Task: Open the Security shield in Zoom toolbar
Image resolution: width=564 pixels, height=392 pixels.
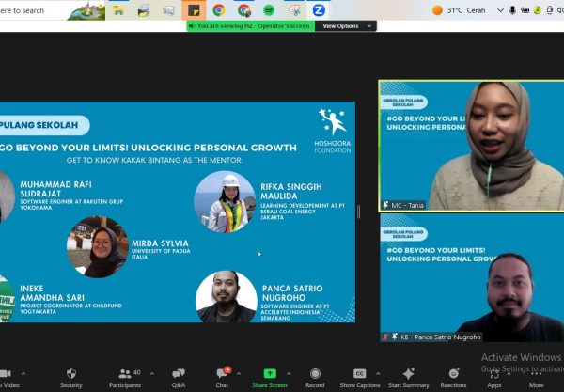Action: click(70, 375)
